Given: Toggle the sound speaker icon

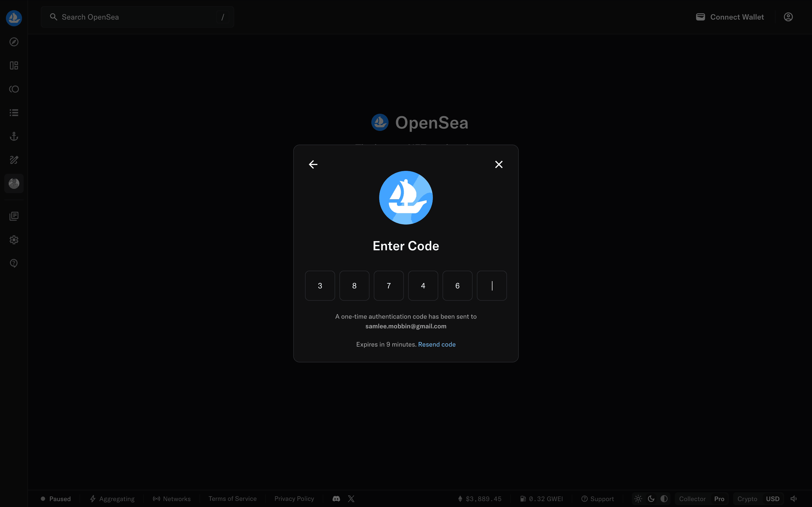Looking at the screenshot, I should tap(793, 499).
